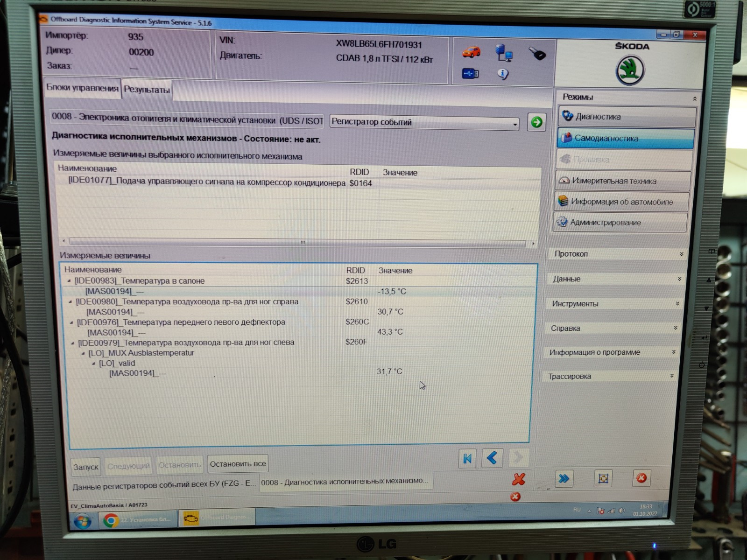This screenshot has width=747, height=560.
Task: Click the blue double-arrow icon
Action: 564,478
